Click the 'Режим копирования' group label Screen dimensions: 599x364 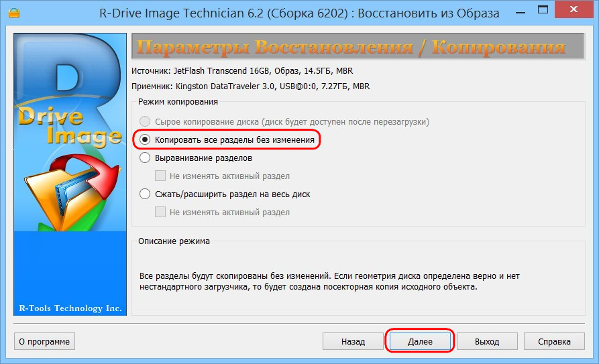point(178,102)
